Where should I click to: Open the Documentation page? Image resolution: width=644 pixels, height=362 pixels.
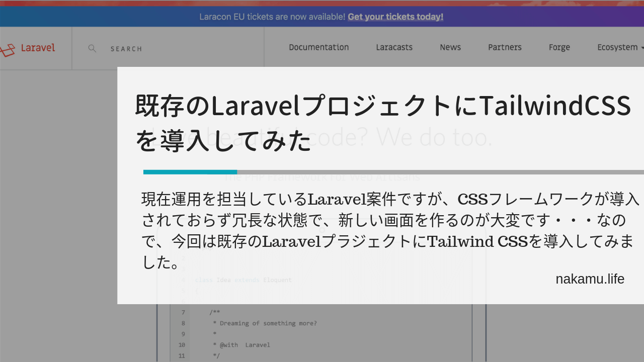tap(318, 47)
